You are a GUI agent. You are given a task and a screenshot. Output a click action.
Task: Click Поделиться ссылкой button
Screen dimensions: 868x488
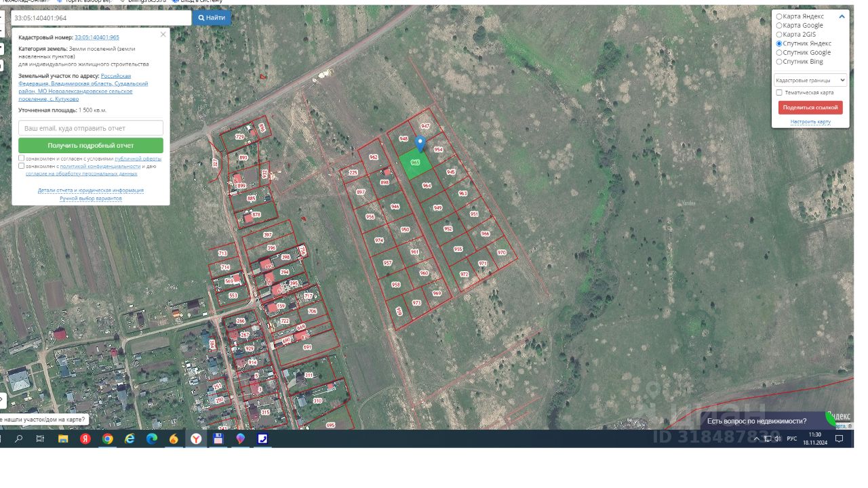(810, 107)
